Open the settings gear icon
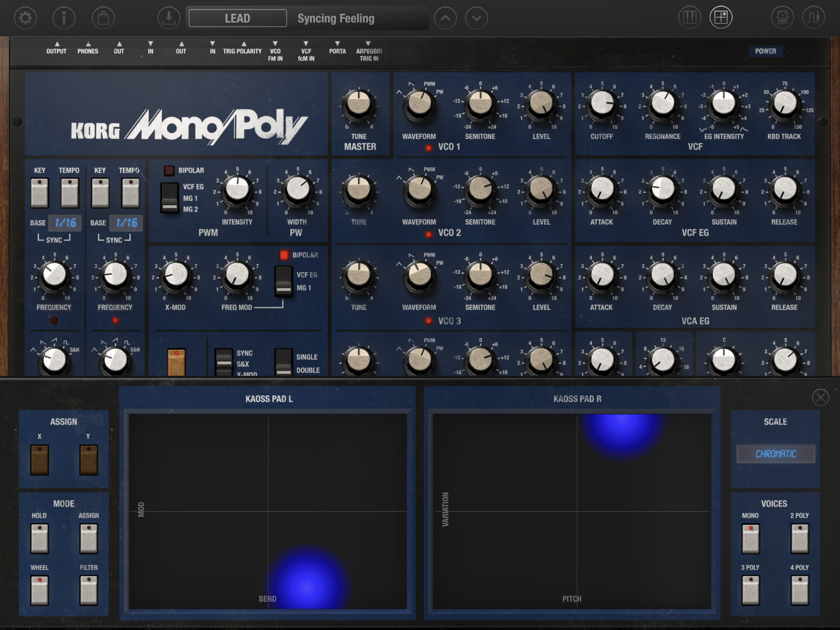840x630 pixels. coord(25,18)
